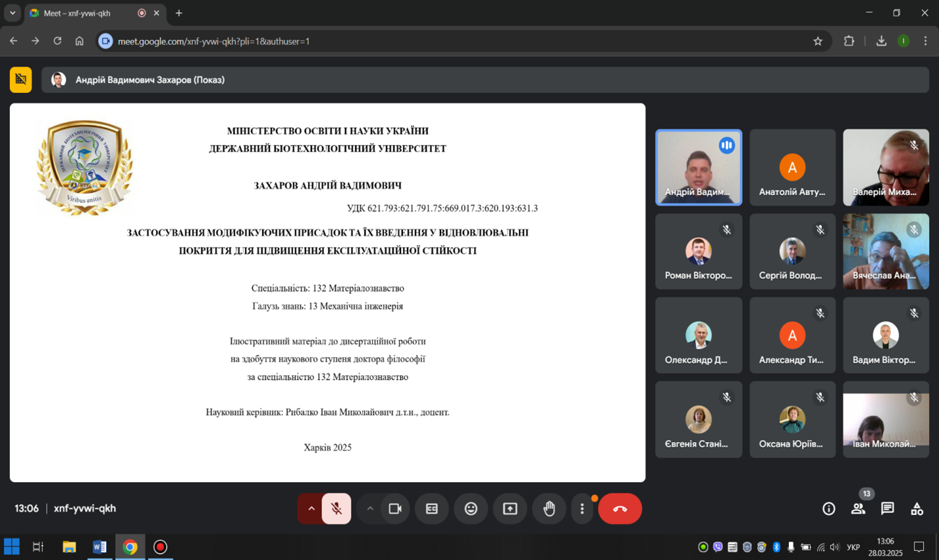Open the participants people panel
Screen dimensions: 939x560
click(x=858, y=509)
